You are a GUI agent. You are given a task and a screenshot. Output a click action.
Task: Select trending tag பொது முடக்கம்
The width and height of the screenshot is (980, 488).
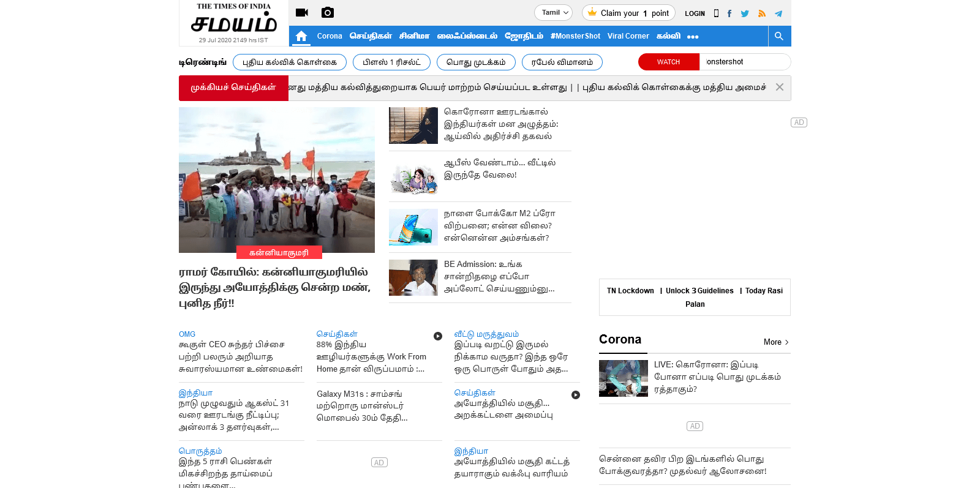pos(476,62)
